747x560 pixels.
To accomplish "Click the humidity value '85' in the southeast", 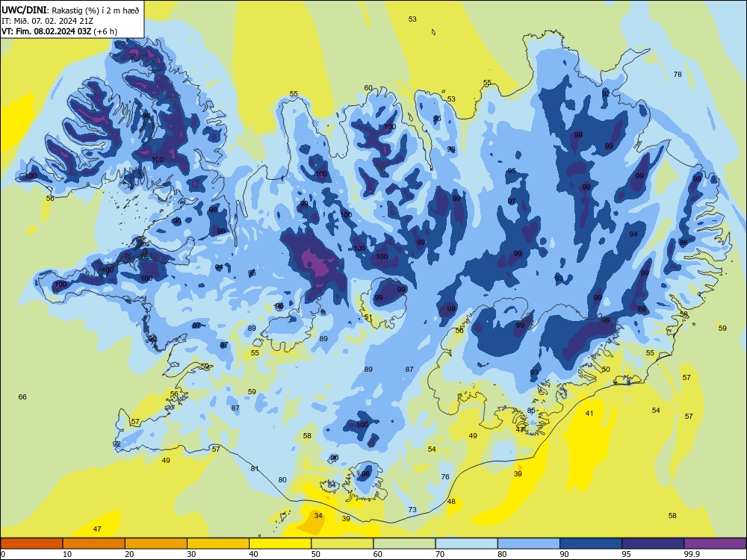I will point(531,411).
